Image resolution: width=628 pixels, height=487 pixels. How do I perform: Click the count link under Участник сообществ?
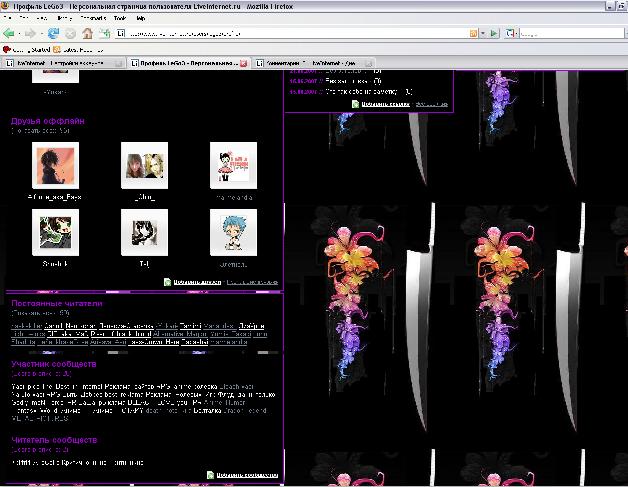tap(41, 374)
